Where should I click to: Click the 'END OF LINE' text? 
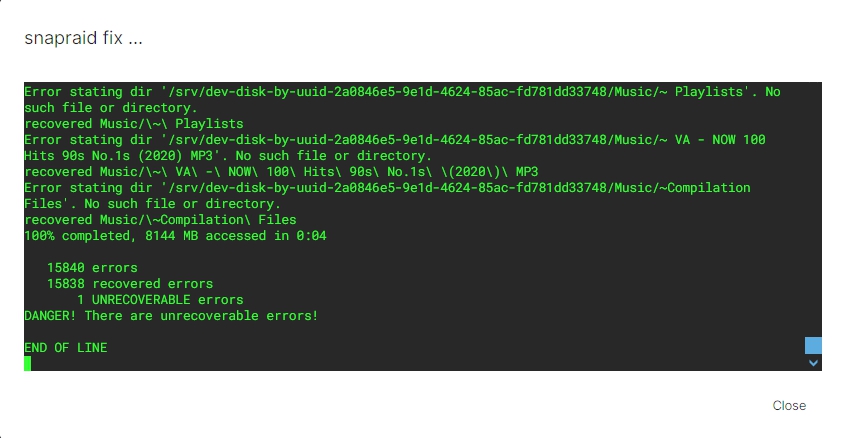pyautogui.click(x=66, y=347)
